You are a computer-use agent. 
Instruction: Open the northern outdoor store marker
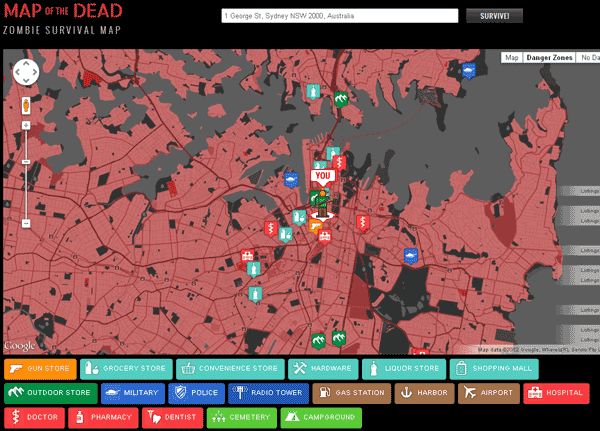341,100
